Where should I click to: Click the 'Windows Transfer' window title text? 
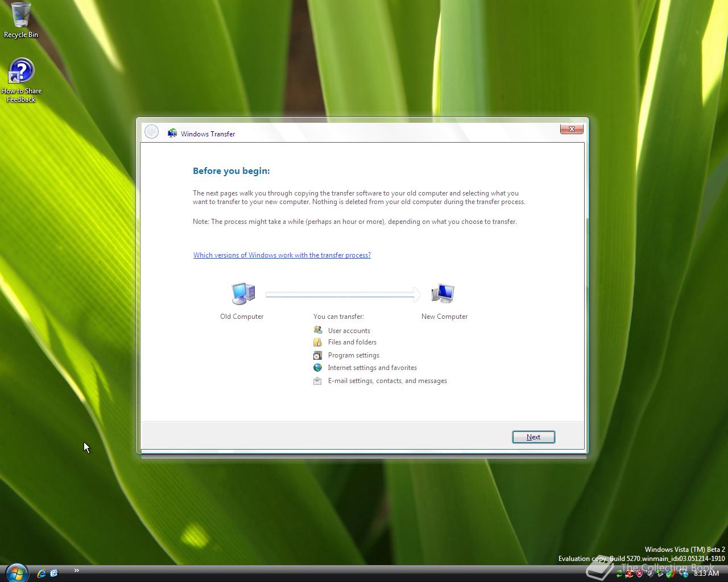208,134
